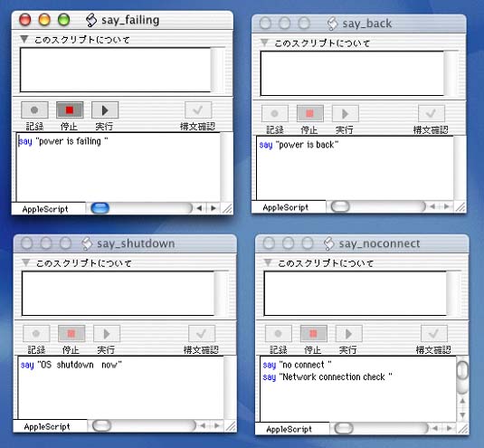484x448 pixels.
Task: Click the horizontal scroll thumb in say_back window
Action: [x=340, y=206]
